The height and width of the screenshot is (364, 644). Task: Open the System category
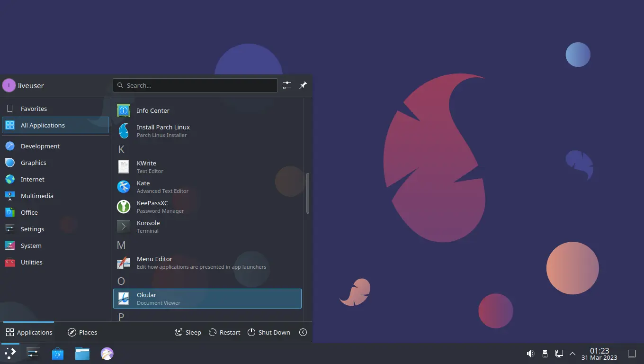[x=55, y=246]
